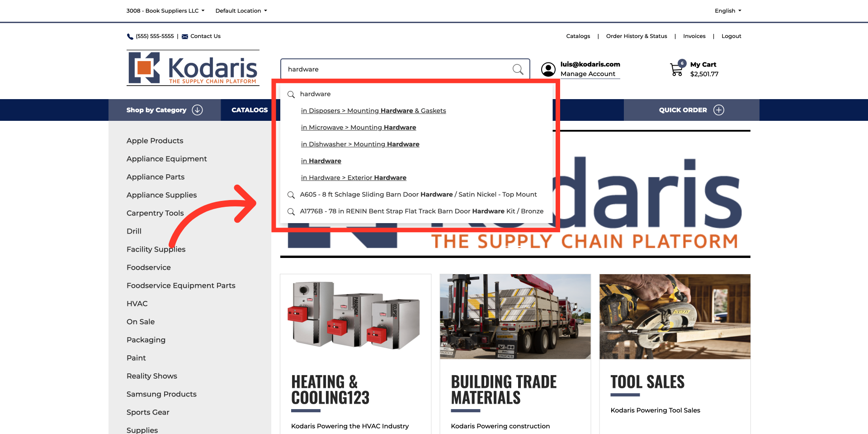Open Order History & Status

point(637,36)
